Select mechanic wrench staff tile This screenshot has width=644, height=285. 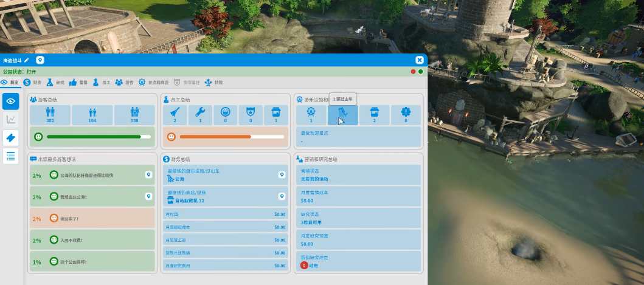pyautogui.click(x=201, y=115)
